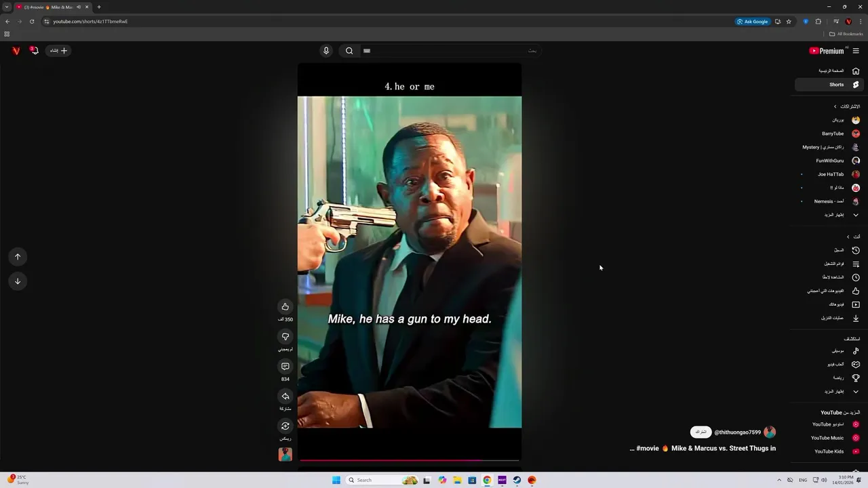
Task: Open FunWithGuru channel
Action: [x=829, y=161]
